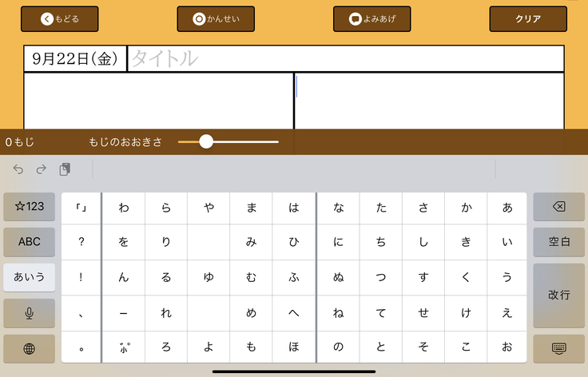This screenshot has width=588, height=377.
Task: Tap the ふ key
Action: click(294, 277)
